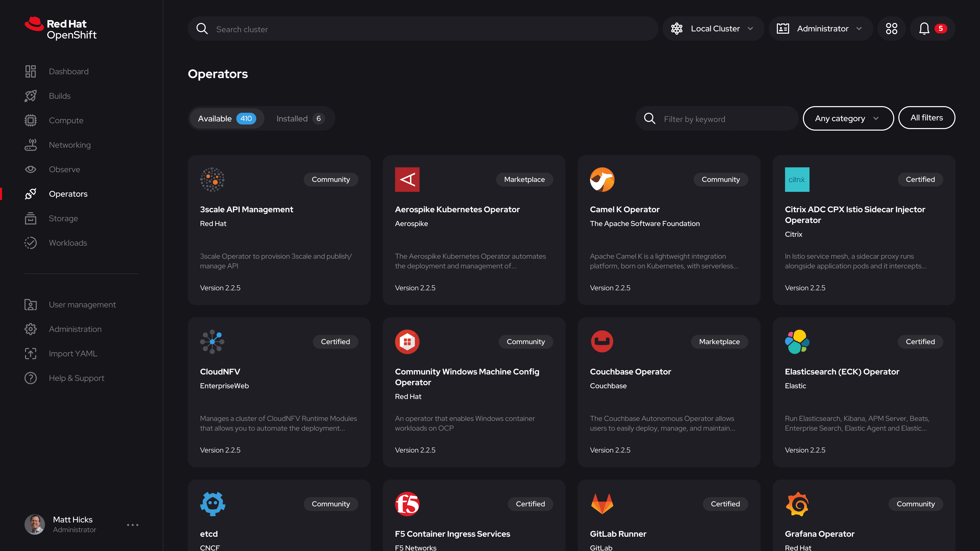980x551 pixels.
Task: Click the Search cluster input field
Action: pyautogui.click(x=423, y=29)
